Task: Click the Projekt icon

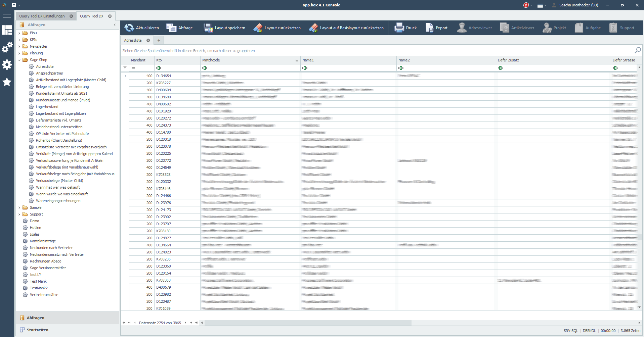Action: [x=547, y=28]
